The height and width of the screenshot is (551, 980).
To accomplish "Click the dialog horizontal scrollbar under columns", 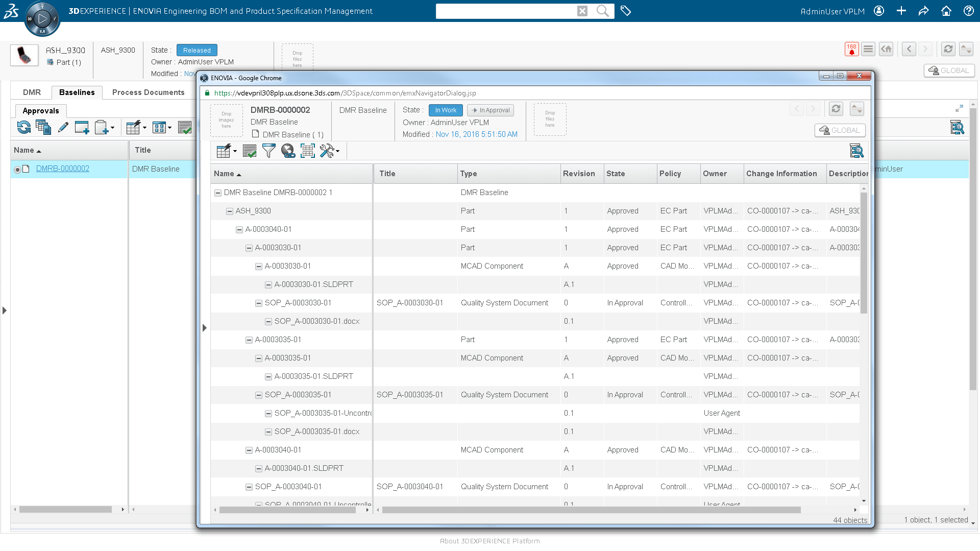I will (x=591, y=510).
